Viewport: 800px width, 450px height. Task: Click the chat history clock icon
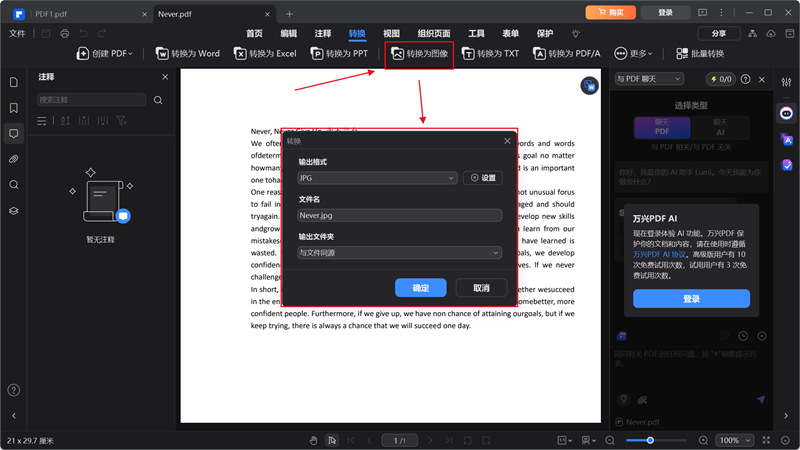click(743, 336)
